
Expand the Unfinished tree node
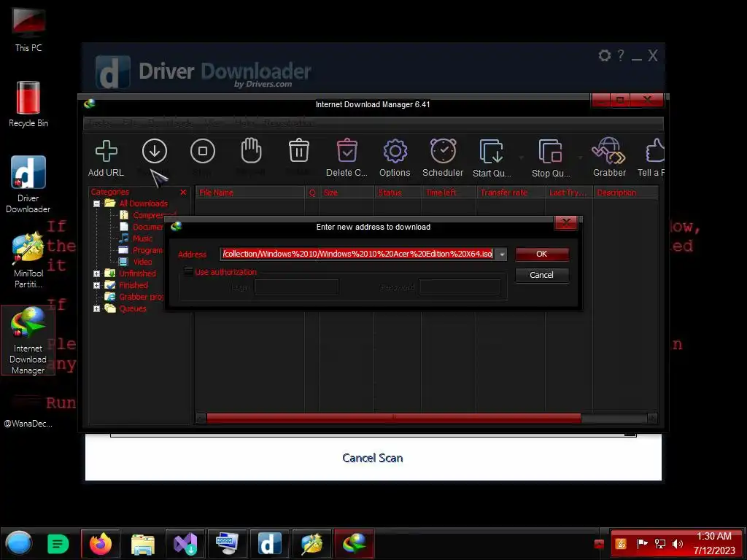(97, 274)
